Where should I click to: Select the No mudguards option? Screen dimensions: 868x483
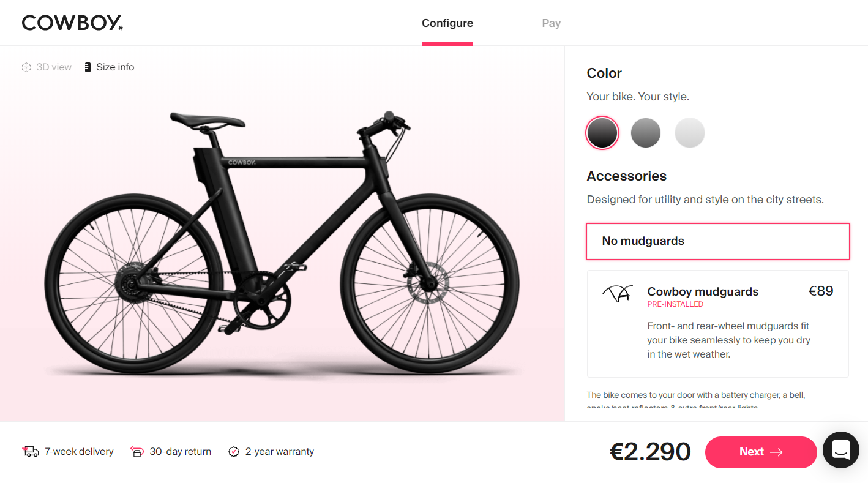click(717, 241)
